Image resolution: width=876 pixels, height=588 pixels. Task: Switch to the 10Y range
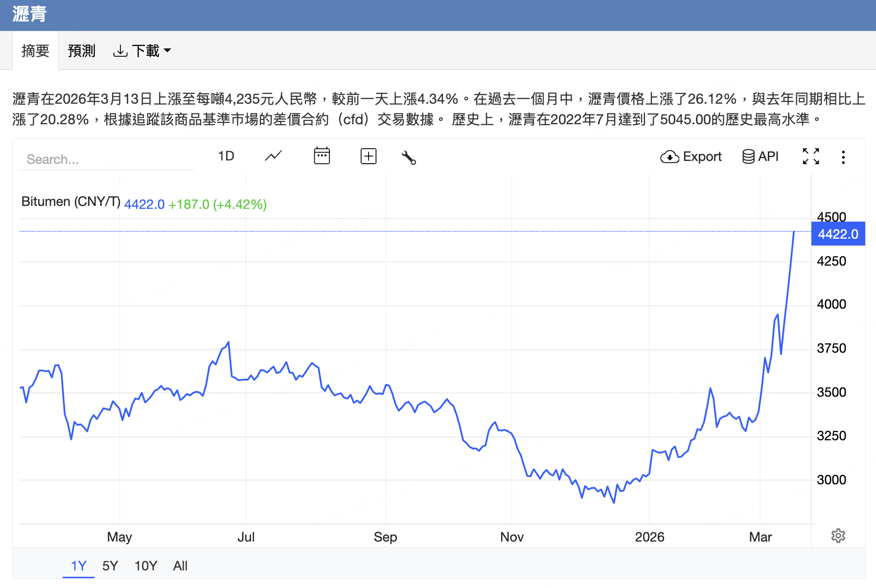[x=145, y=565]
